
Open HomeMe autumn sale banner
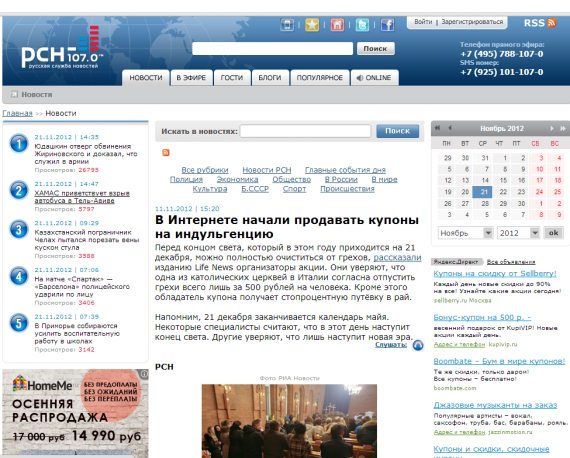pos(75,413)
